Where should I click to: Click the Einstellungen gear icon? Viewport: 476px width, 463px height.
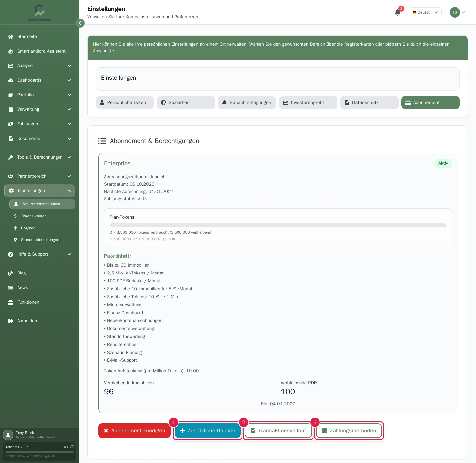[11, 191]
